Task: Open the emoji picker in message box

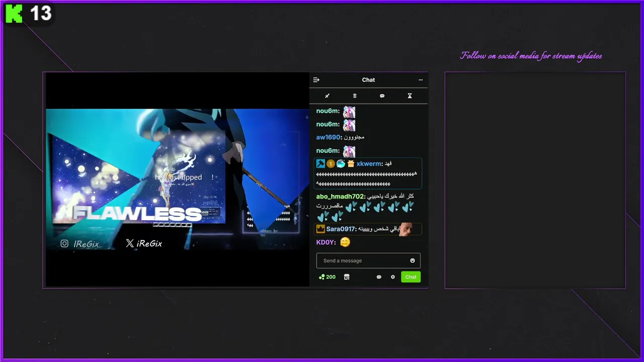Action: 413,260
